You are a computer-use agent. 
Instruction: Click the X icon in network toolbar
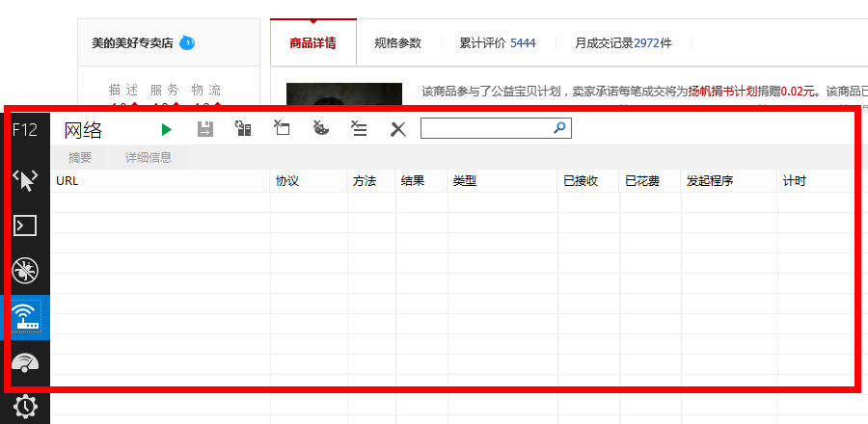(397, 129)
